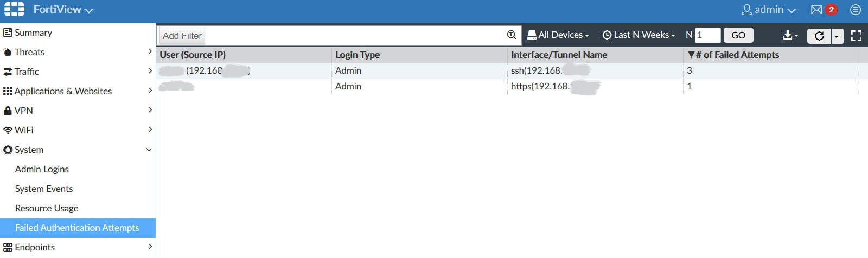The width and height of the screenshot is (868, 258).
Task: Open the admin user menu
Action: (x=769, y=10)
